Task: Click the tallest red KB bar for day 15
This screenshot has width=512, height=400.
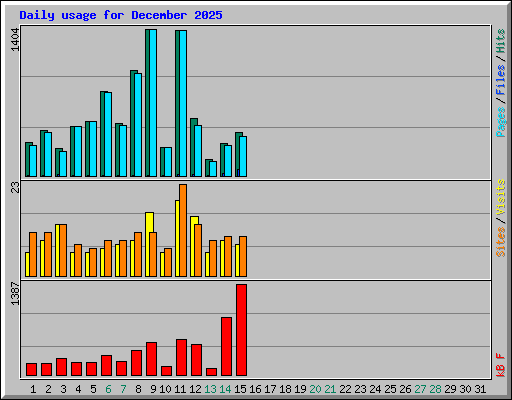Action: point(242,330)
